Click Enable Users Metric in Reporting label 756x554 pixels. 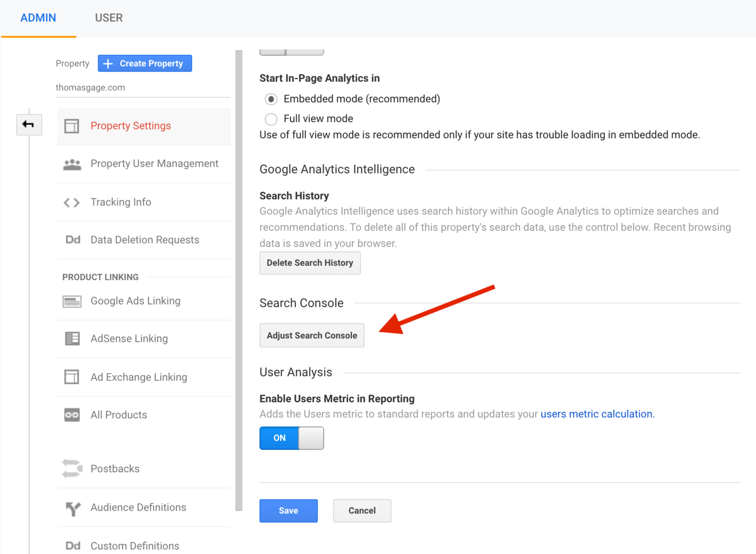point(337,399)
